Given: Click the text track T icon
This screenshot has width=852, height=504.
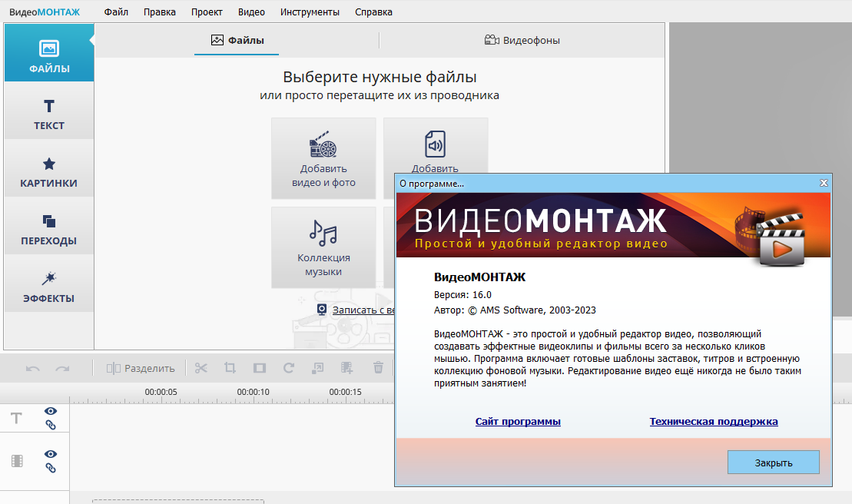Looking at the screenshot, I should tap(17, 418).
